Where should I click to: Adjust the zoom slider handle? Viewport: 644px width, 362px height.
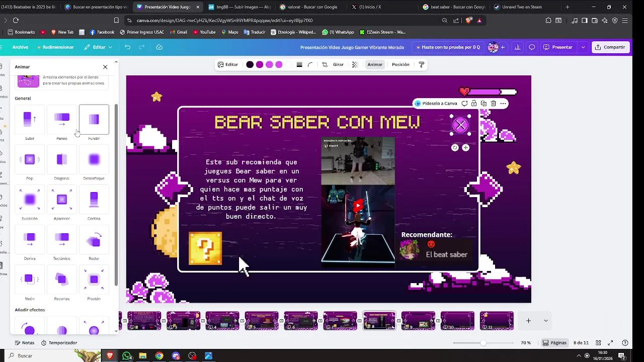point(483,343)
